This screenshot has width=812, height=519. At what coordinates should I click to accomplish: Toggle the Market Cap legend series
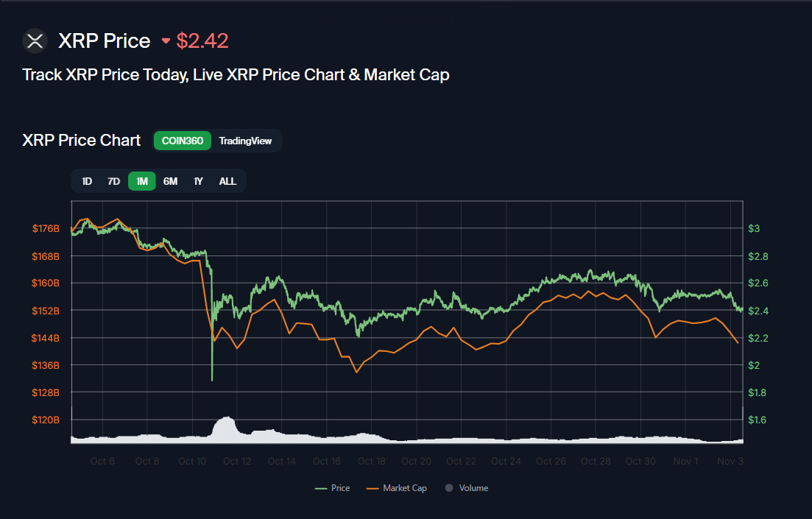[x=398, y=488]
